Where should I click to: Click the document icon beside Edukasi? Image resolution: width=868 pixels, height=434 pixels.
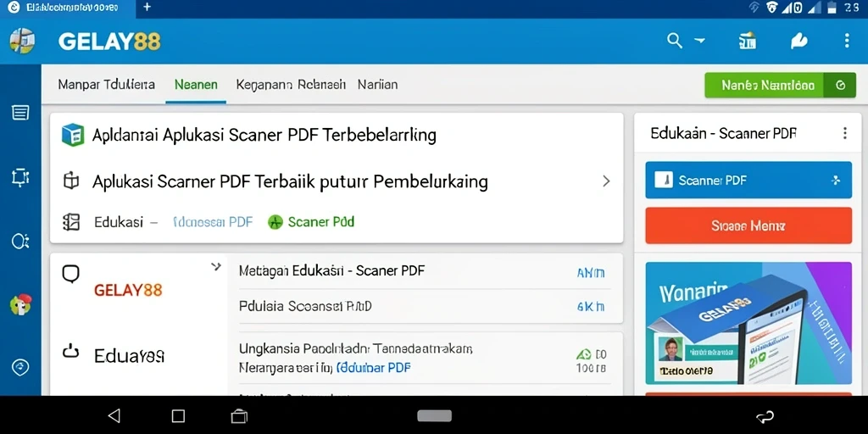click(71, 222)
